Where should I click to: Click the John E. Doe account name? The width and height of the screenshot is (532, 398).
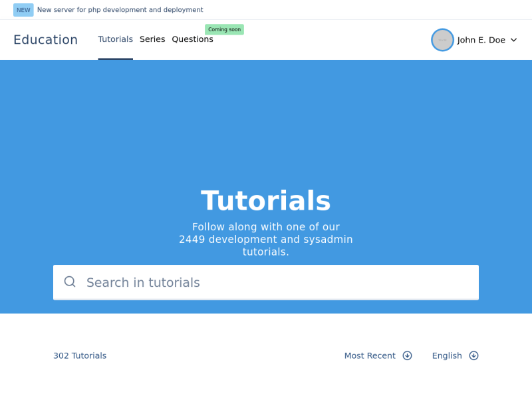482,40
